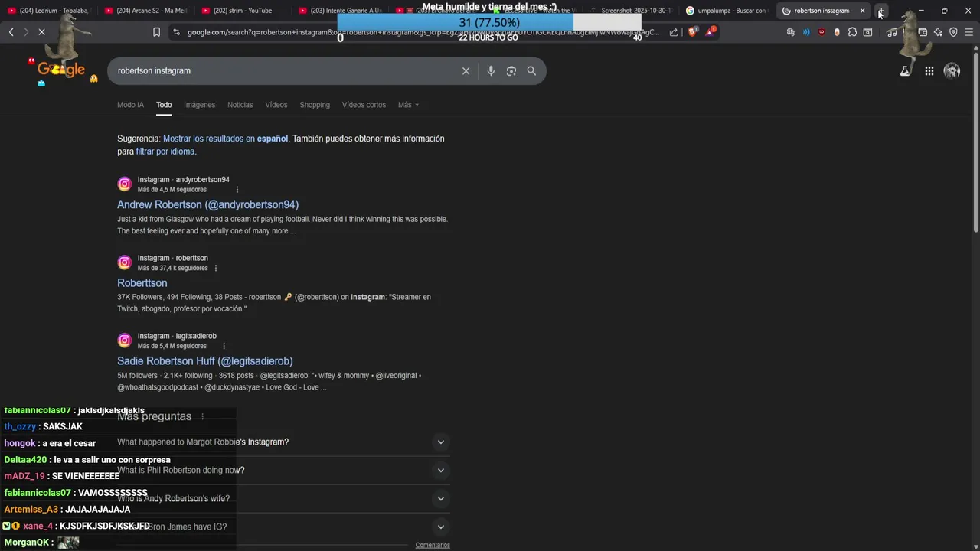
Task: Clear the Google search box text
Action: (465, 71)
